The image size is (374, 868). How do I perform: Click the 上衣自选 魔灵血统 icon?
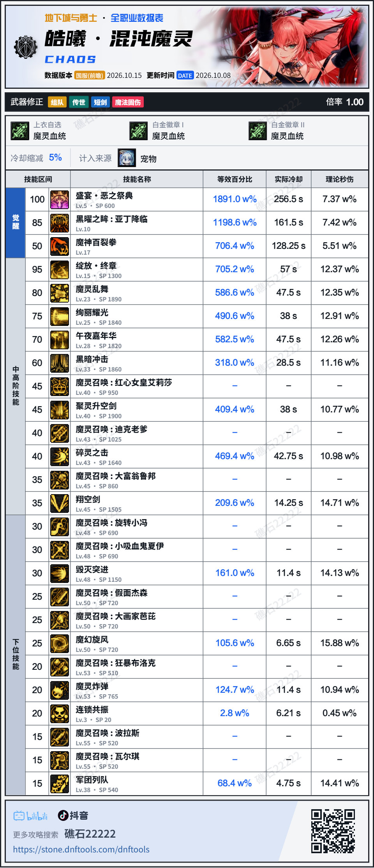[20, 130]
